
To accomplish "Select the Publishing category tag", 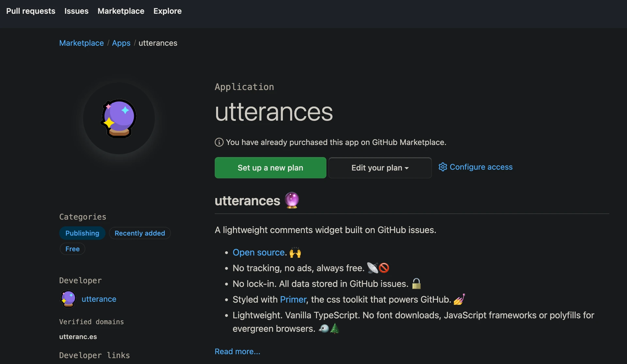I will point(82,233).
